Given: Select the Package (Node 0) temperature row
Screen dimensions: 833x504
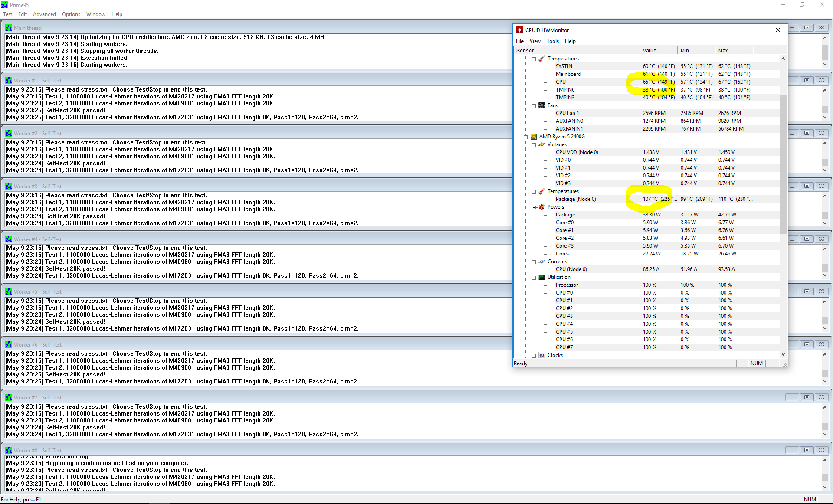Looking at the screenshot, I should pyautogui.click(x=576, y=199).
